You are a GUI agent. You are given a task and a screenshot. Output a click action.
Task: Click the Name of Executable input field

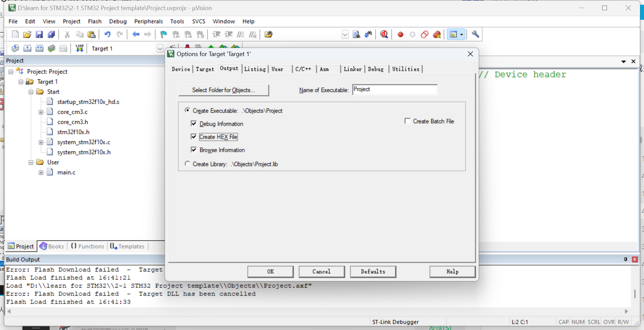395,90
